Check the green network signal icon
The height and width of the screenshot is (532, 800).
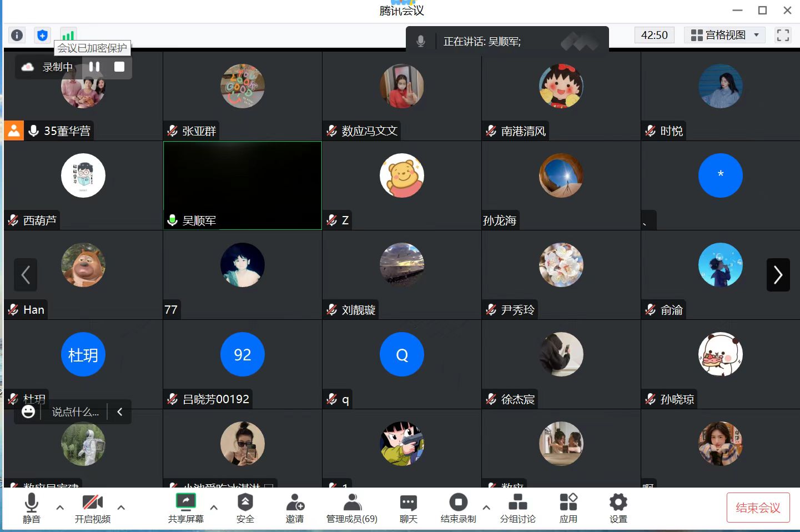click(68, 35)
